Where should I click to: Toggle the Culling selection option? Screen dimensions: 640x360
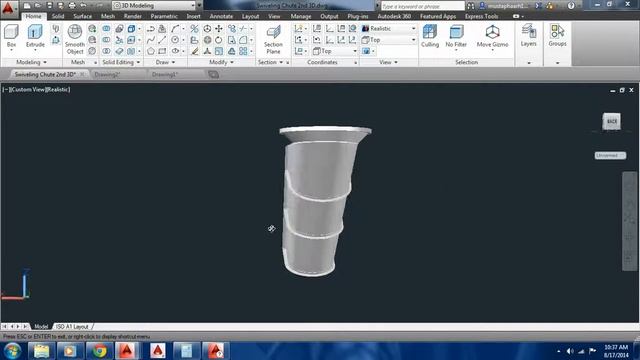(430, 36)
